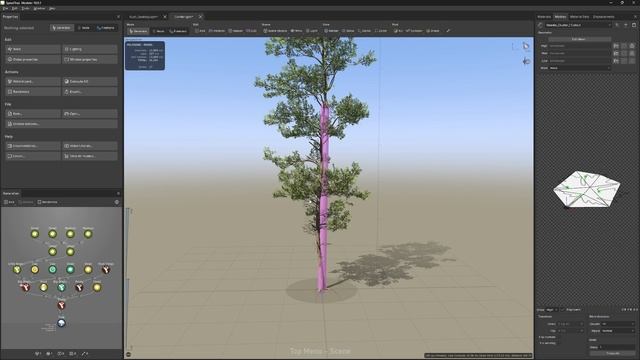Select Freehand mode in the viewport toolbar
The image size is (640, 360).
pos(178,31)
